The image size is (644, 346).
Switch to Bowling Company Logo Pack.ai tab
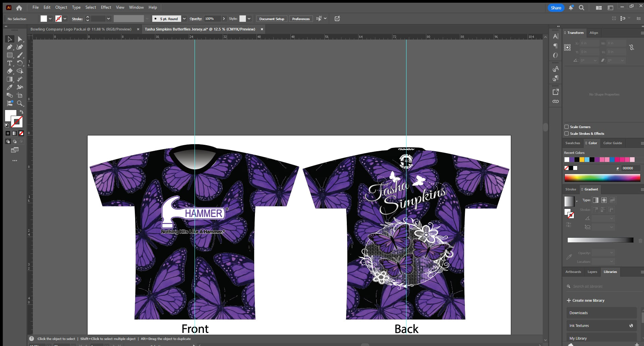pyautogui.click(x=81, y=29)
